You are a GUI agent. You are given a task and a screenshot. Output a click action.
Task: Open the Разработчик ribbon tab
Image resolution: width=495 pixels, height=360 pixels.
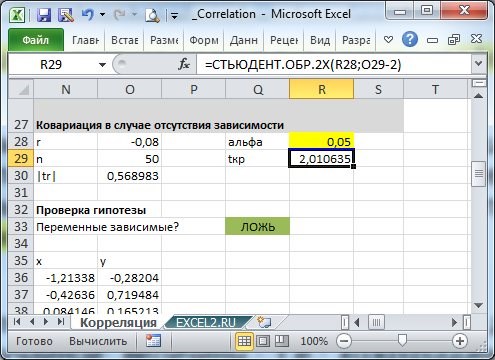pos(356,40)
